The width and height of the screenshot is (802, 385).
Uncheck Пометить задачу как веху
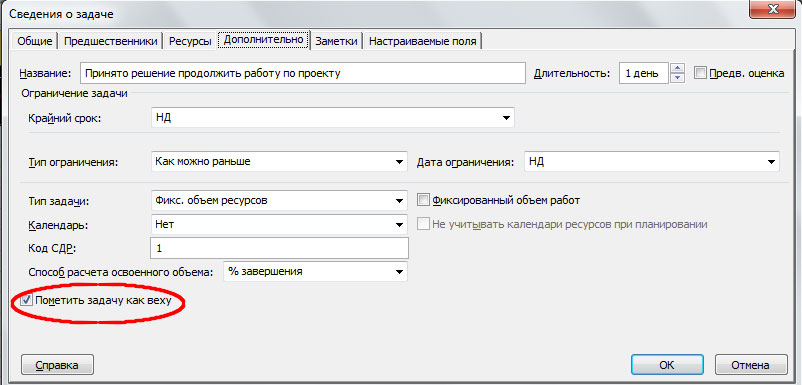26,301
